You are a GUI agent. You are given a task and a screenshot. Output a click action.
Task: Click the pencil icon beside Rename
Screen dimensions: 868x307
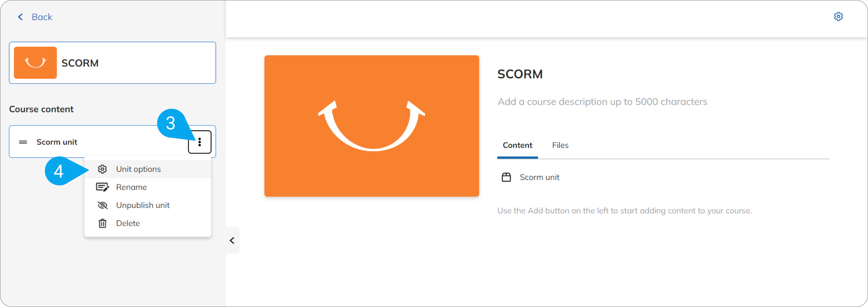(102, 187)
